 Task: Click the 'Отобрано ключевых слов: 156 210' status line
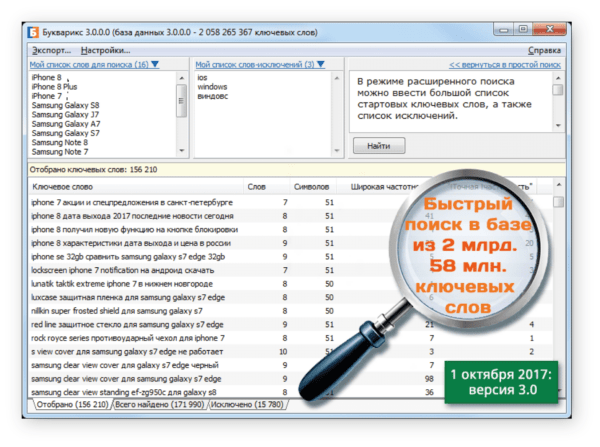94,170
